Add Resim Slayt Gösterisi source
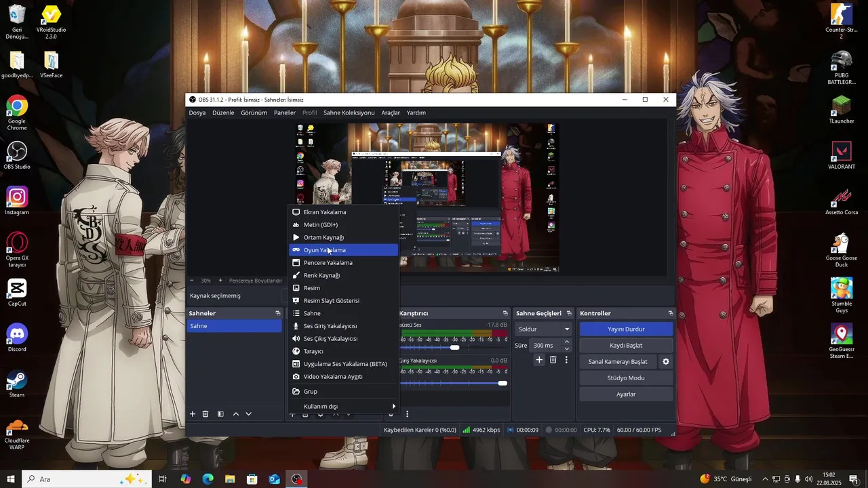Screen dimensions: 868x488 (344, 301)
